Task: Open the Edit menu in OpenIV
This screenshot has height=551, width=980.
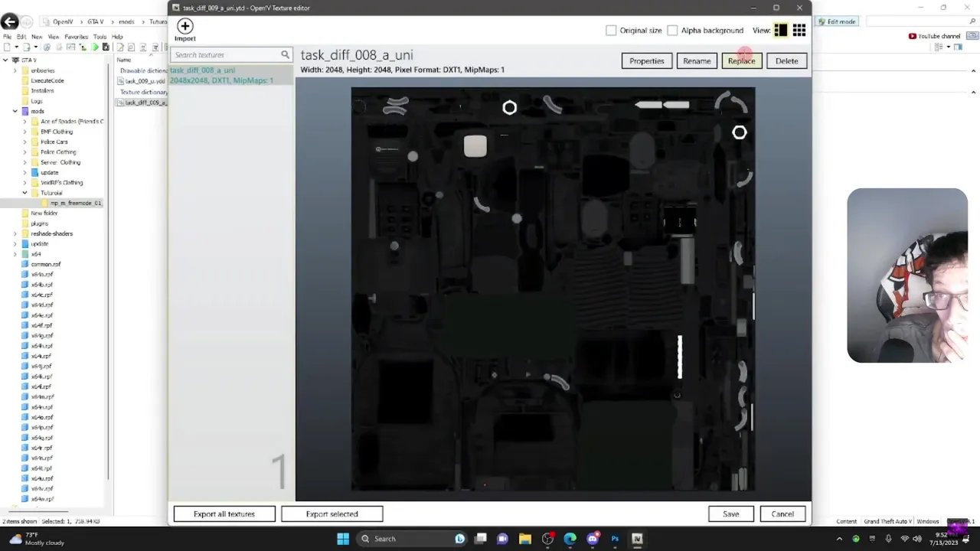Action: click(x=21, y=37)
